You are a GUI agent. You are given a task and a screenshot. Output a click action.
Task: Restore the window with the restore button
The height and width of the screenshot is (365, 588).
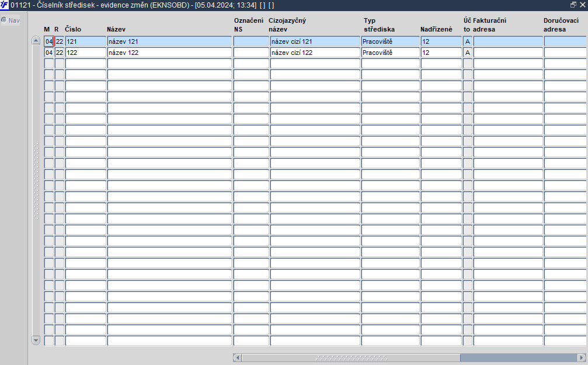click(x=573, y=5)
